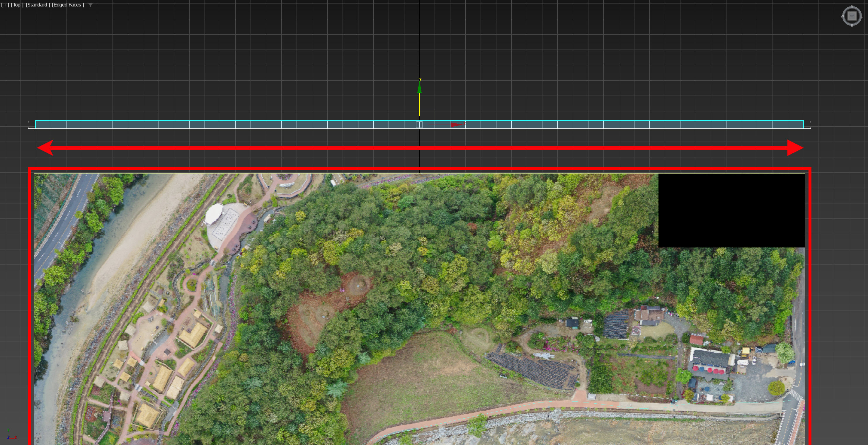Click the TOP face of the ViewCube
The width and height of the screenshot is (868, 445).
coord(852,16)
